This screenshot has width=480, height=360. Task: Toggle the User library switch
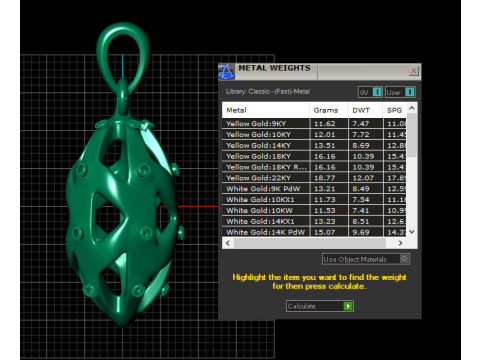point(400,92)
